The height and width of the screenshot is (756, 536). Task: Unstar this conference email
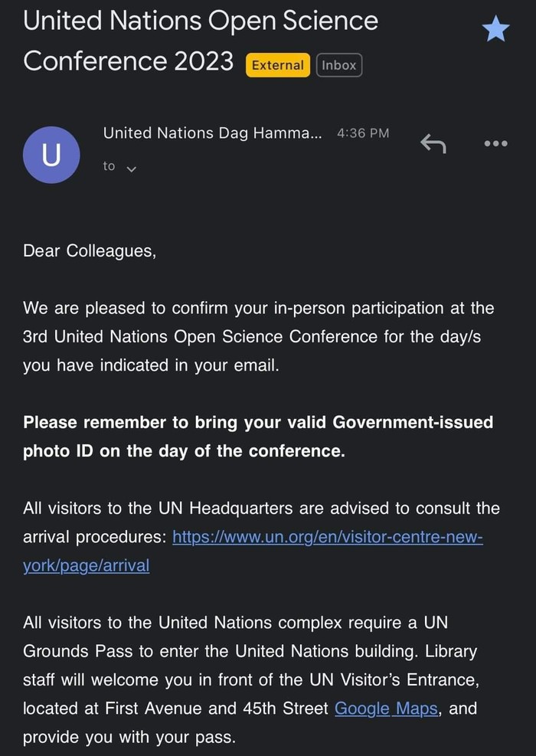pos(495,31)
